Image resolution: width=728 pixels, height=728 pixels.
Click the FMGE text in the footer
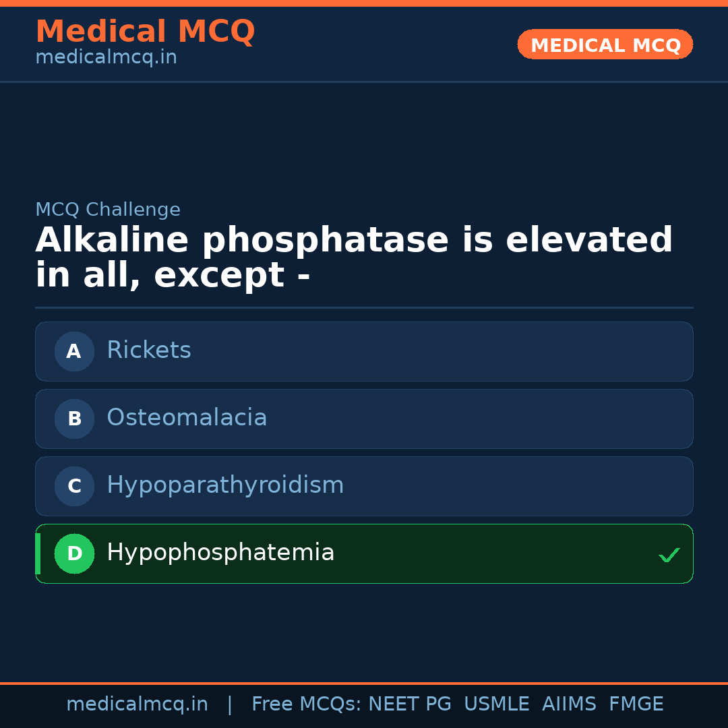click(x=636, y=704)
